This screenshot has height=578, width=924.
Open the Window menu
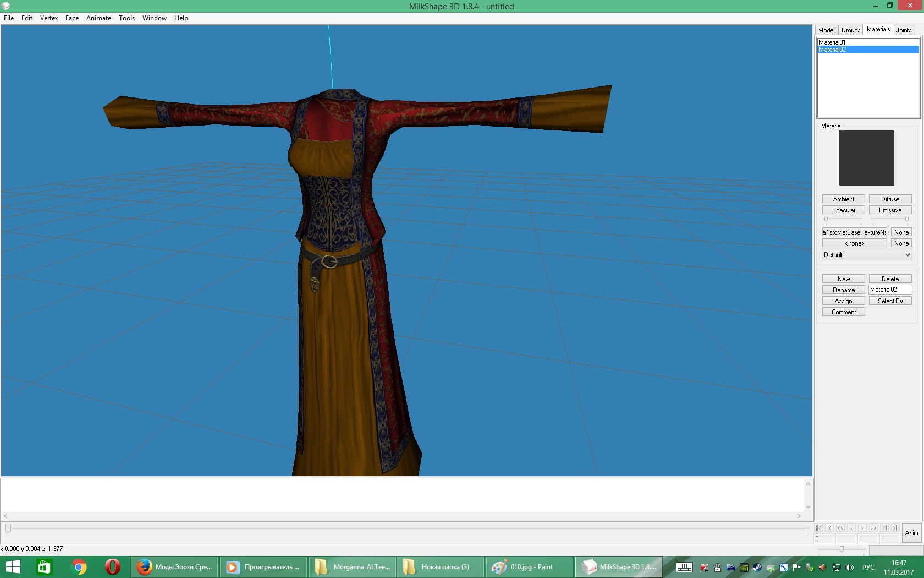point(155,18)
